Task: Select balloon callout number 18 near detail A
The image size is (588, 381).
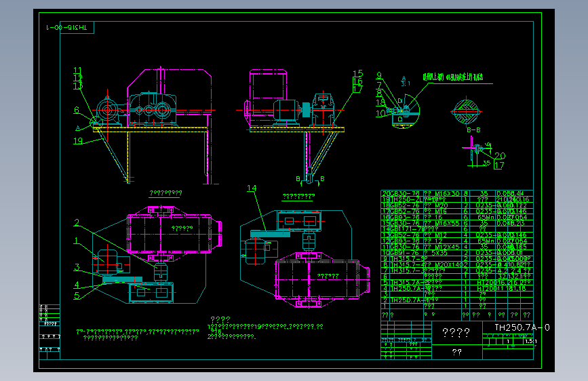Action: pos(380,102)
